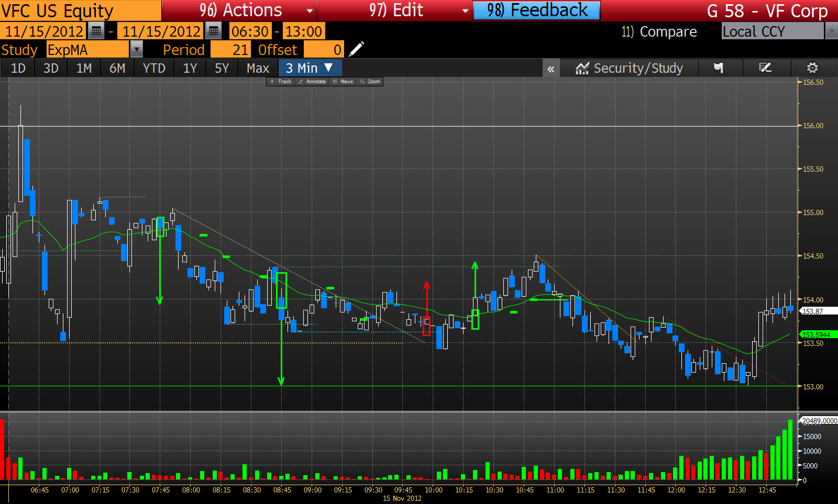Expand the Study ExpMA dropdown arrow
The image size is (838, 504).
coord(136,50)
